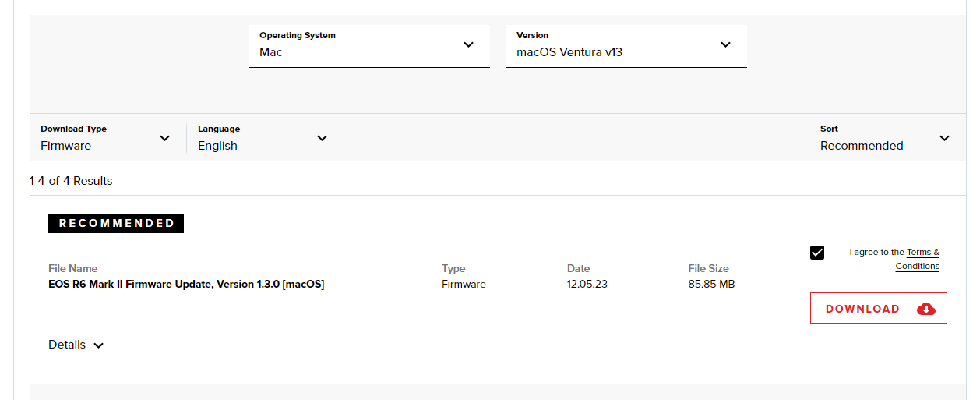Open the Download Type filter
This screenshot has height=400, width=980.
click(105, 138)
